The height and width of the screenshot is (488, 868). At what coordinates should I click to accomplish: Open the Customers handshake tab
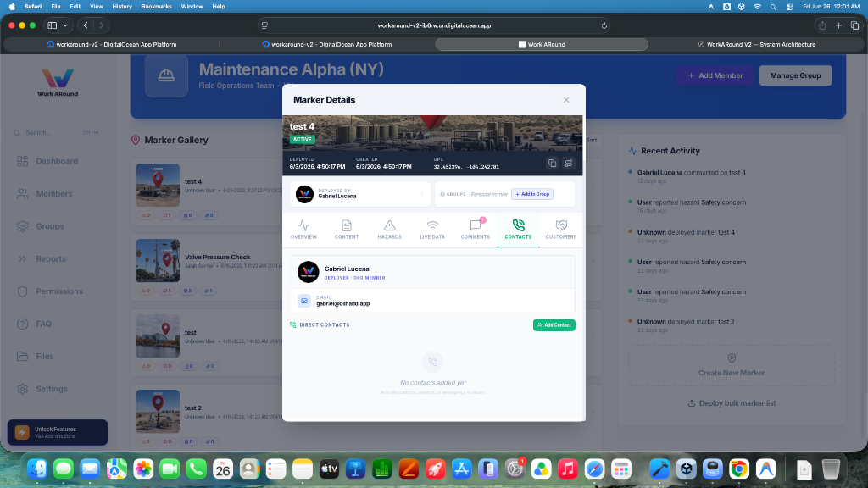(561, 229)
